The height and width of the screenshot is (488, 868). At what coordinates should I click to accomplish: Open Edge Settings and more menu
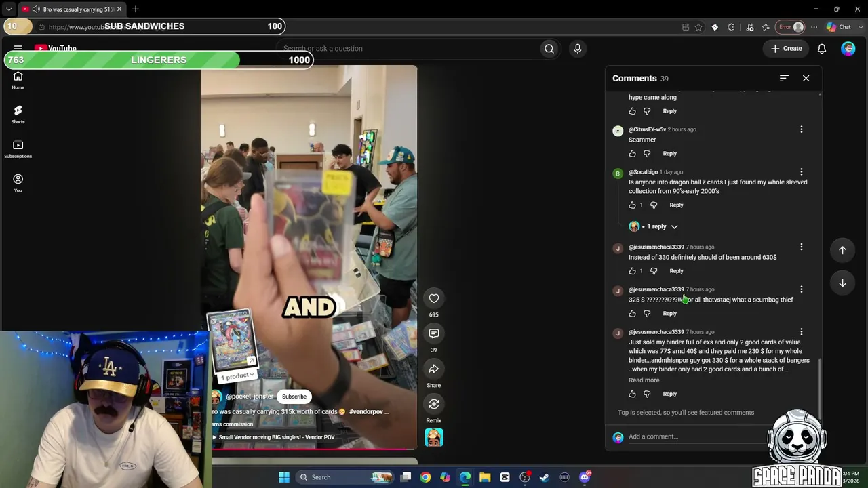(x=814, y=27)
